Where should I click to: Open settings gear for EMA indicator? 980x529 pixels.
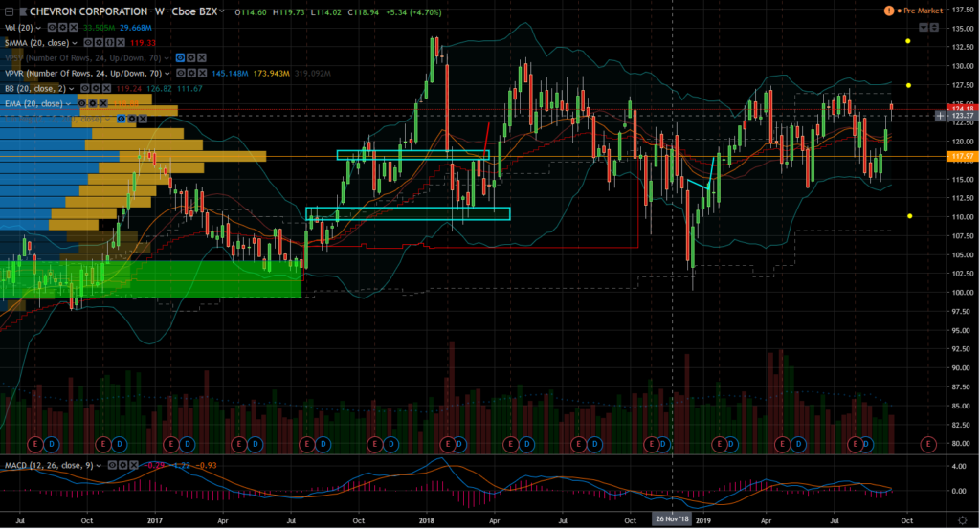click(93, 103)
